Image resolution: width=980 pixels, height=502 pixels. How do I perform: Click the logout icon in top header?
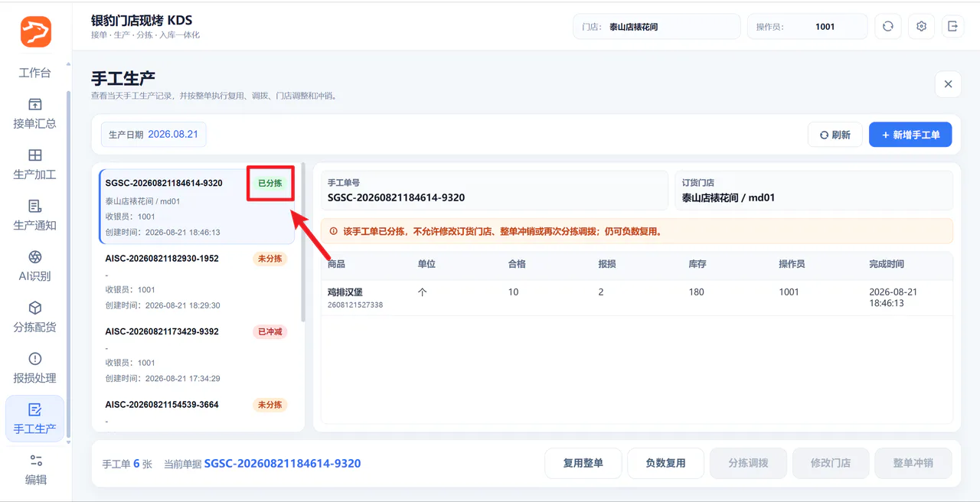click(953, 27)
